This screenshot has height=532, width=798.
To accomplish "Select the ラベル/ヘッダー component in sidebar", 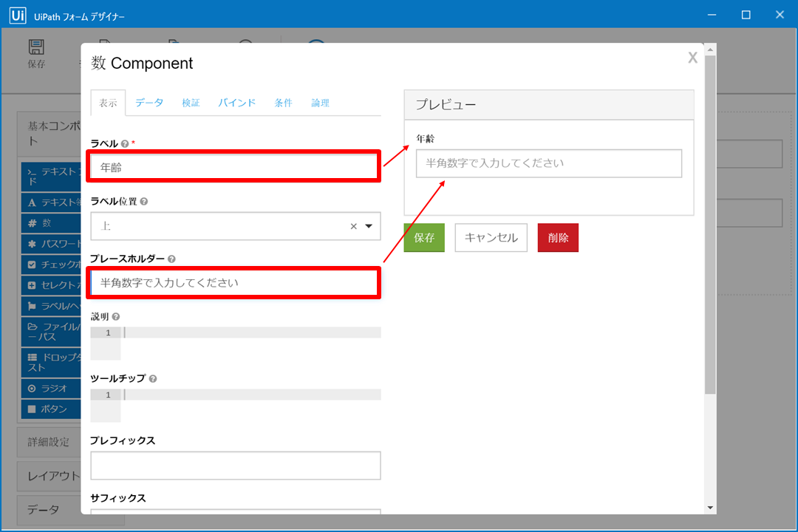I will tap(52, 306).
